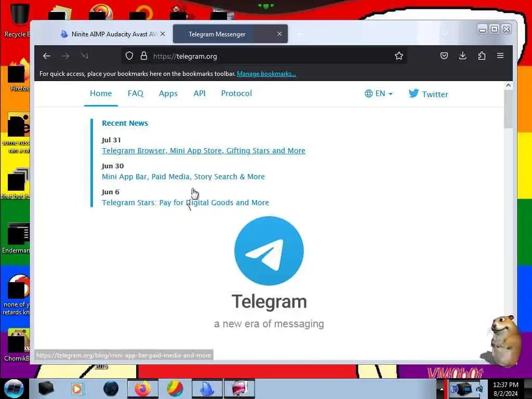532x399 pixels.
Task: Save page to Pocket
Action: [444, 56]
